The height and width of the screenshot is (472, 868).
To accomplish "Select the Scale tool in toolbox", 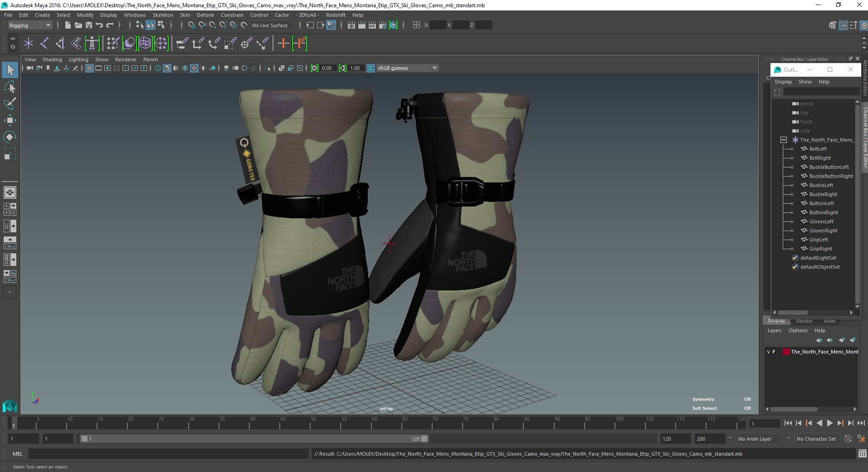I will tap(10, 154).
